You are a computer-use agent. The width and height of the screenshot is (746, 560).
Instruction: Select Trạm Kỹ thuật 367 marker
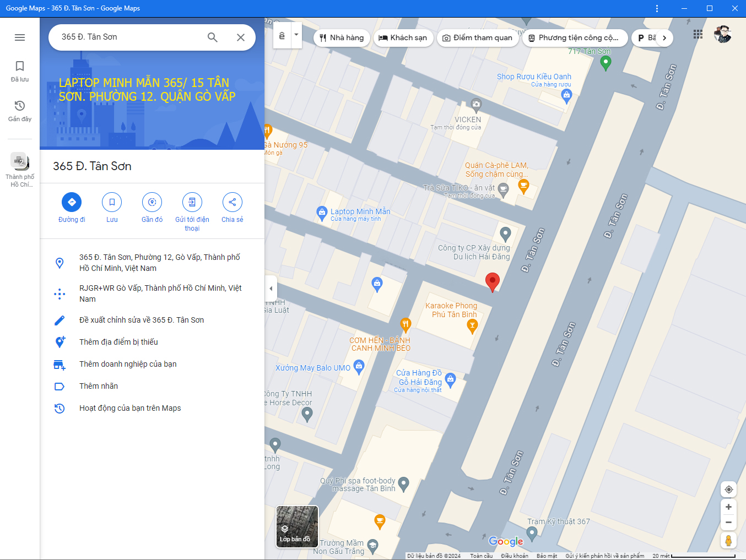pyautogui.click(x=532, y=533)
